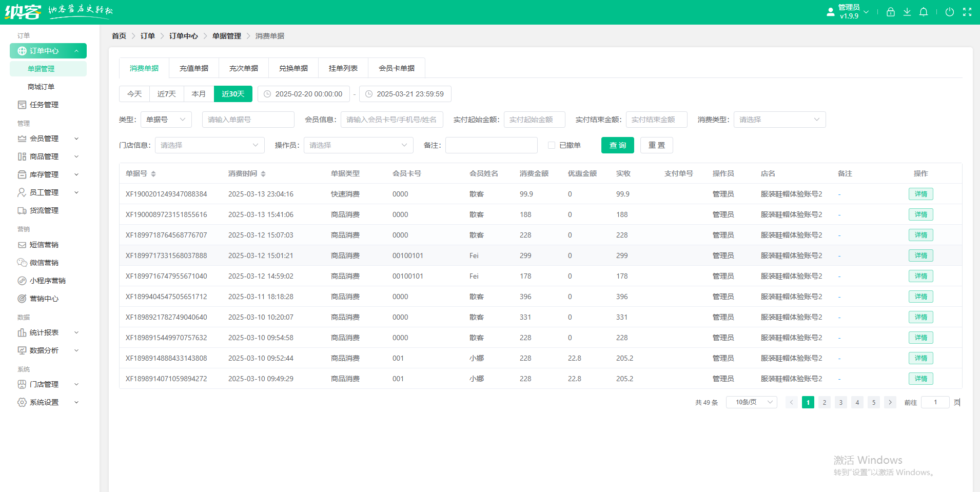The image size is (980, 492).
Task: Filter by 今天
Action: (134, 94)
